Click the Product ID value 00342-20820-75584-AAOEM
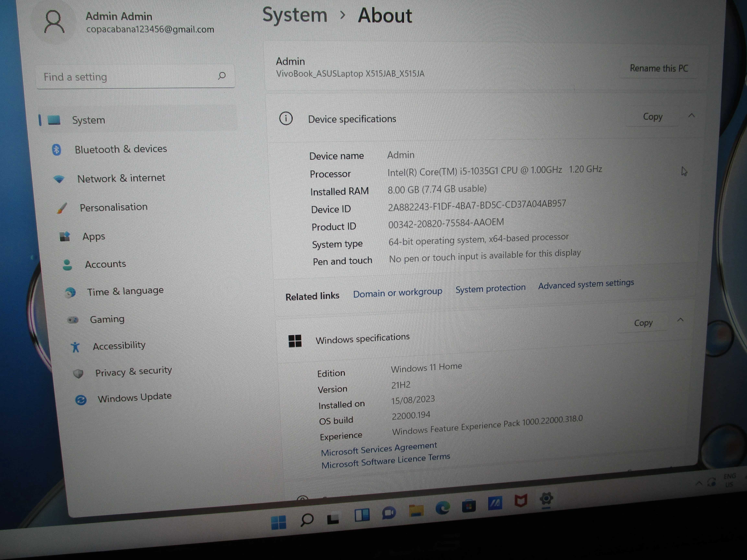The width and height of the screenshot is (747, 560). point(446,223)
